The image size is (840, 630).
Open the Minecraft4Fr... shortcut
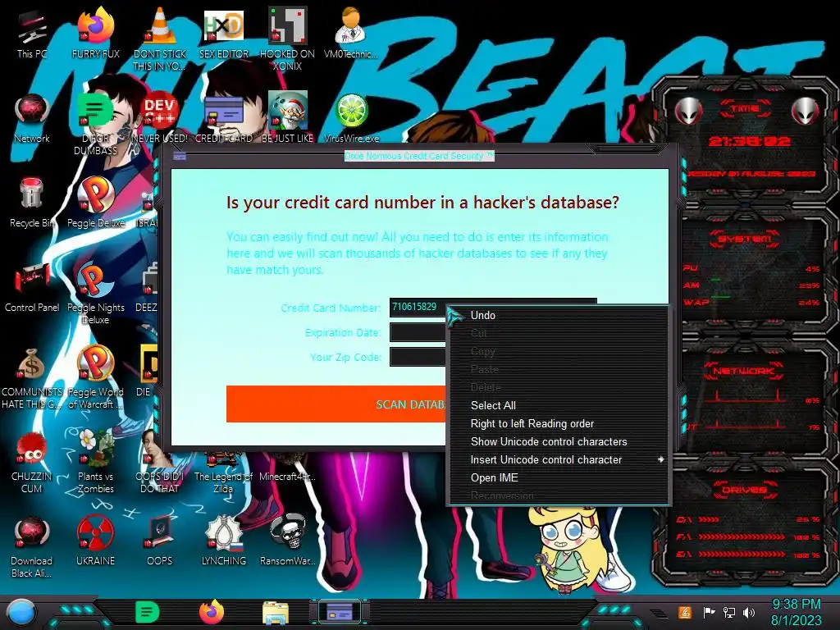(x=287, y=467)
